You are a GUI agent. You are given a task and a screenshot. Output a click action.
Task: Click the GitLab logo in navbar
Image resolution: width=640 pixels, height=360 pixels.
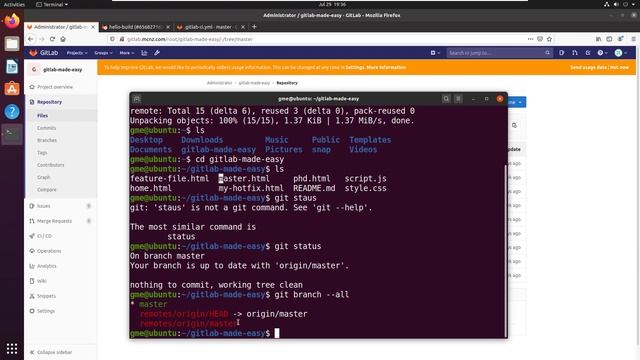tap(43, 53)
